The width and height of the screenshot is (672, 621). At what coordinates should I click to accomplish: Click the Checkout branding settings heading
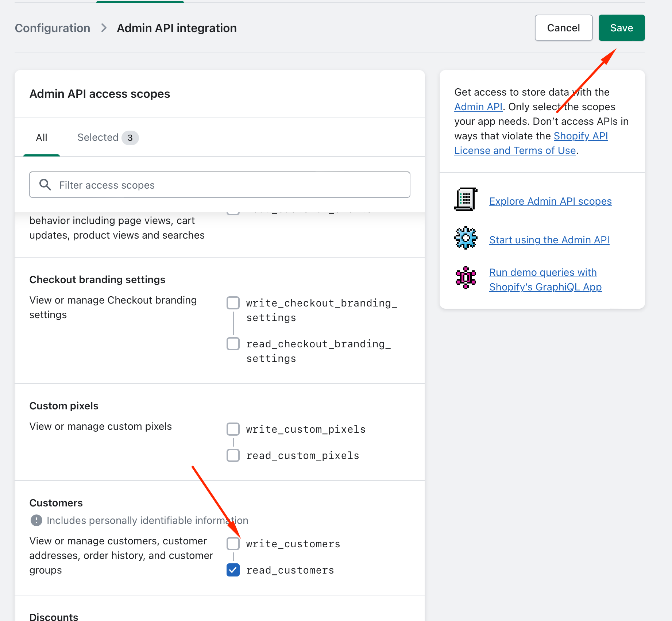97,279
